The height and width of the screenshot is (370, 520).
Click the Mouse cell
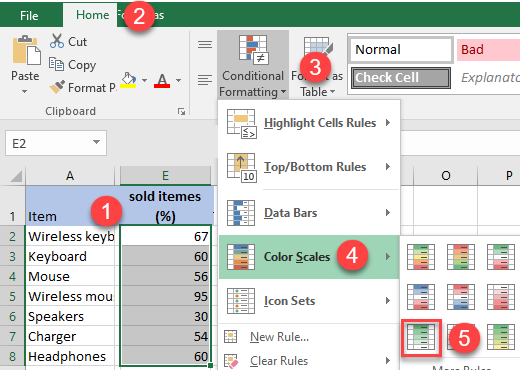point(70,276)
